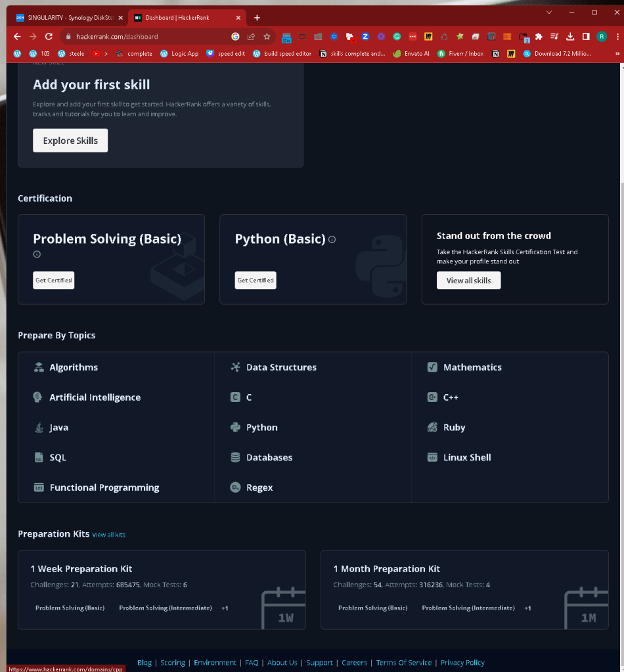The width and height of the screenshot is (624, 672).
Task: Bookmark this page with the star icon
Action: point(267,36)
